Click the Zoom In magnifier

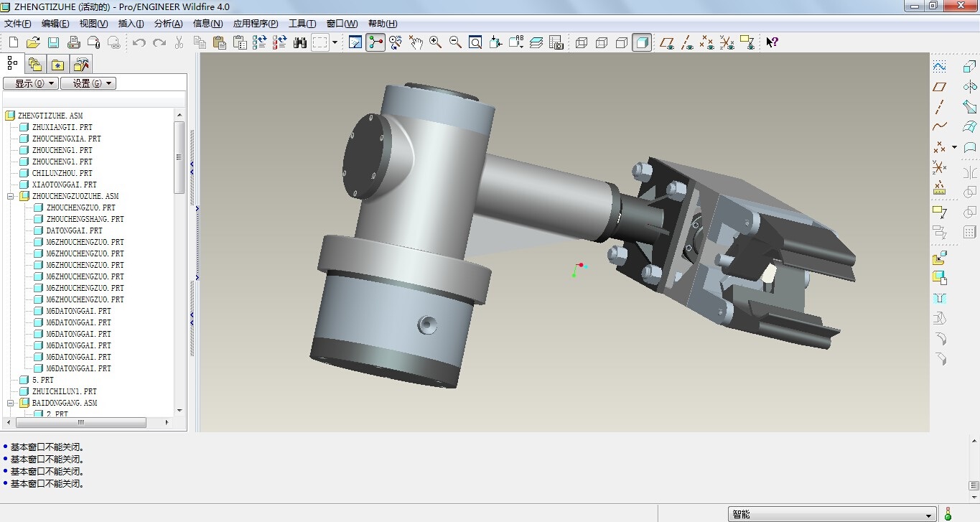(x=435, y=43)
